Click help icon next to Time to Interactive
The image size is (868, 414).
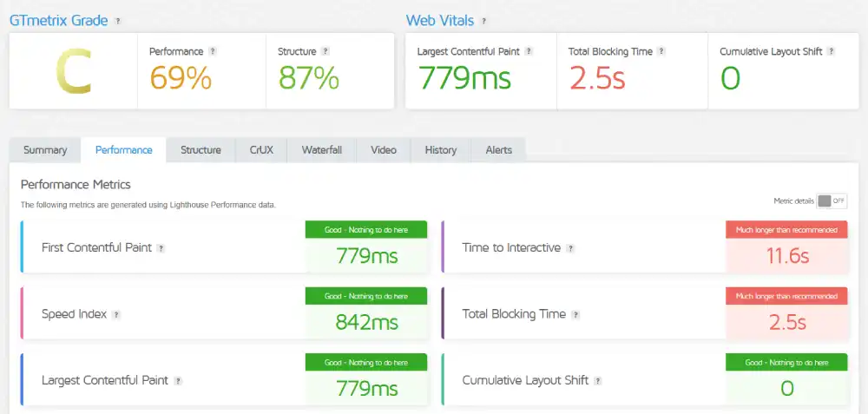570,248
